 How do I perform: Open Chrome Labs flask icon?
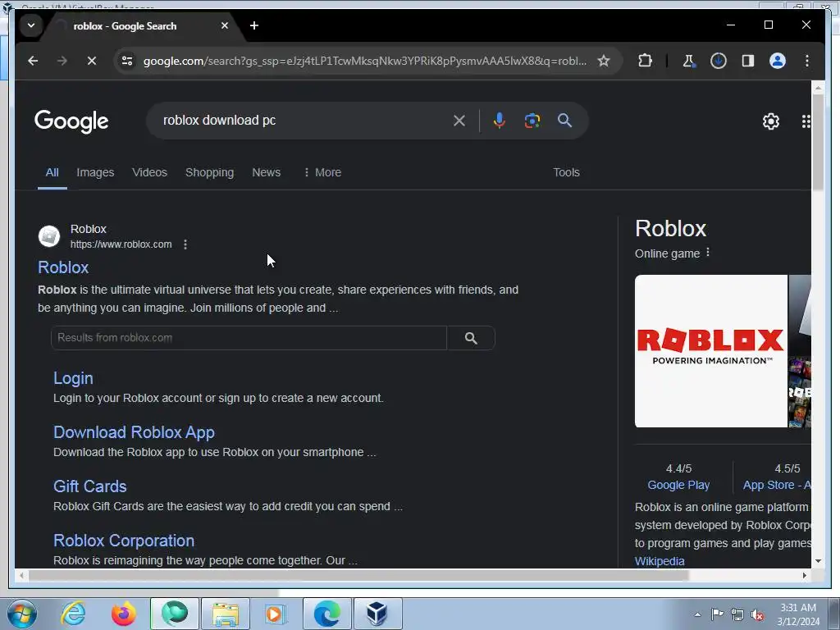pos(688,61)
